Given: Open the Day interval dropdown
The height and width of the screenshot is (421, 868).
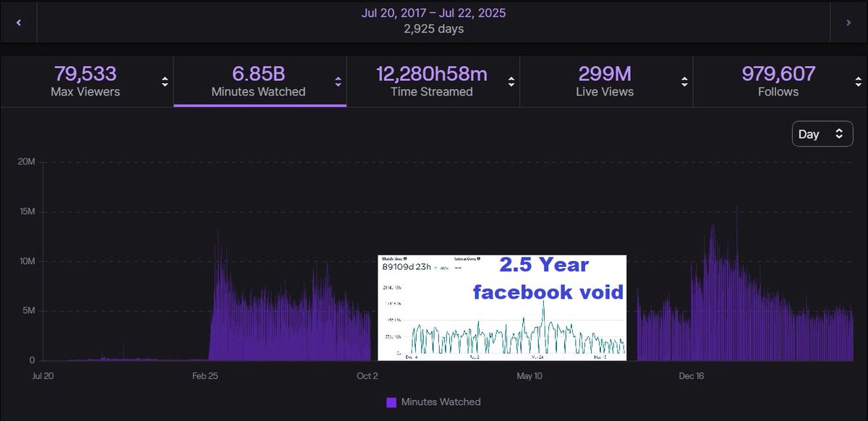Looking at the screenshot, I should (x=822, y=134).
